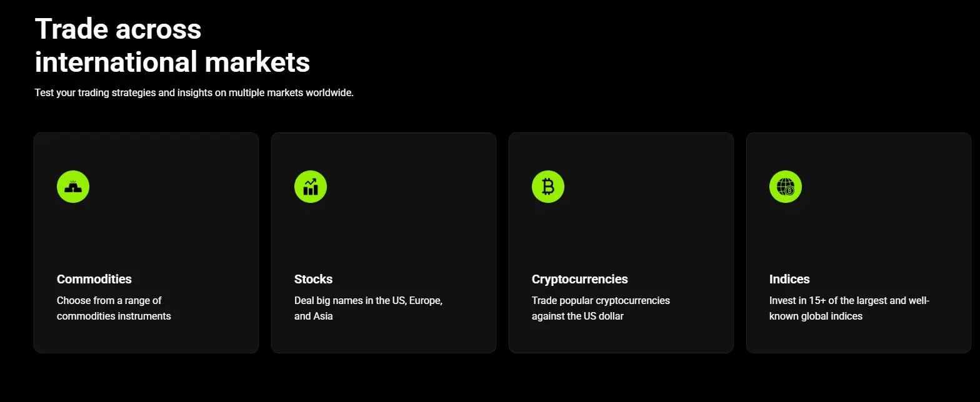
Task: Click the globe Indices icon
Action: tap(786, 187)
